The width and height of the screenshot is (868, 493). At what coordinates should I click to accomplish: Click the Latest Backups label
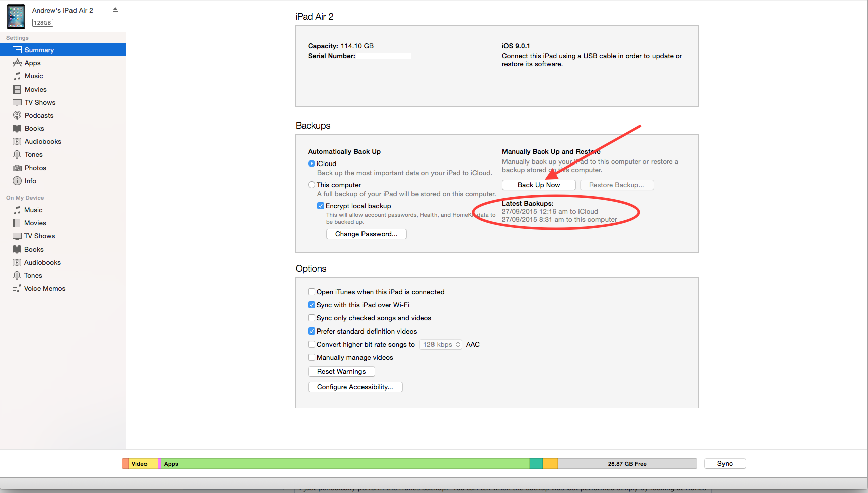[528, 203]
